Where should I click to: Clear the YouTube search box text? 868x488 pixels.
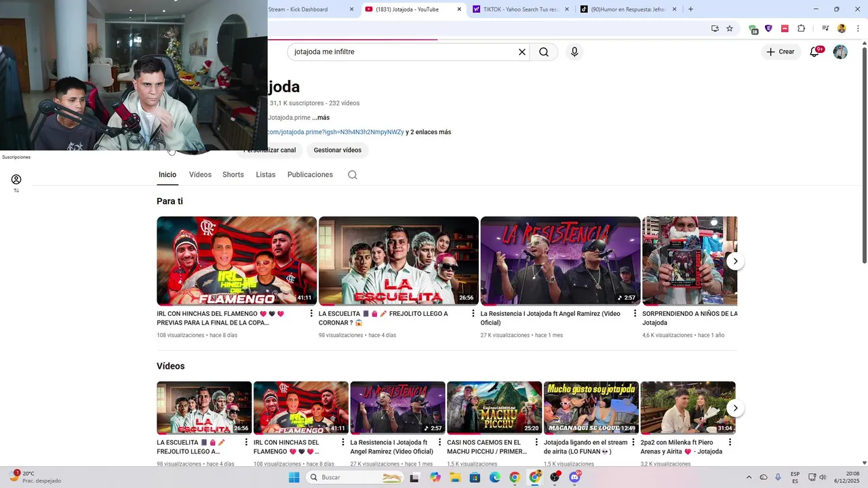point(522,52)
